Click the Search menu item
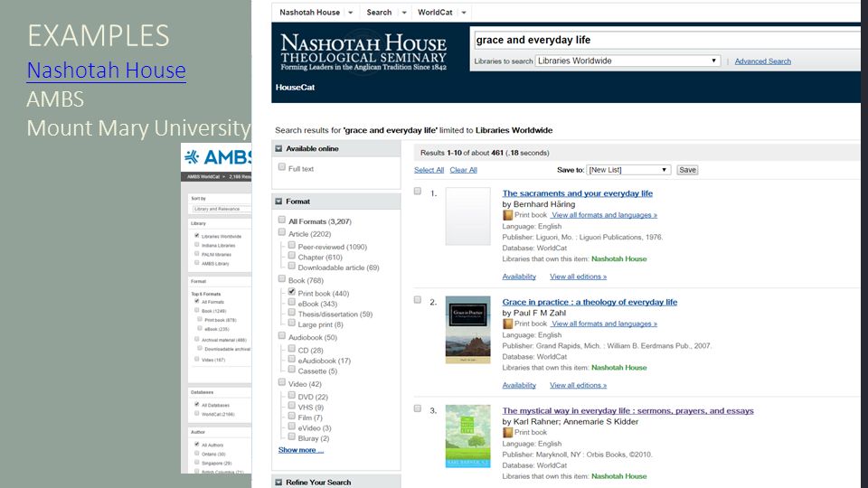This screenshot has width=868, height=488. click(x=379, y=12)
